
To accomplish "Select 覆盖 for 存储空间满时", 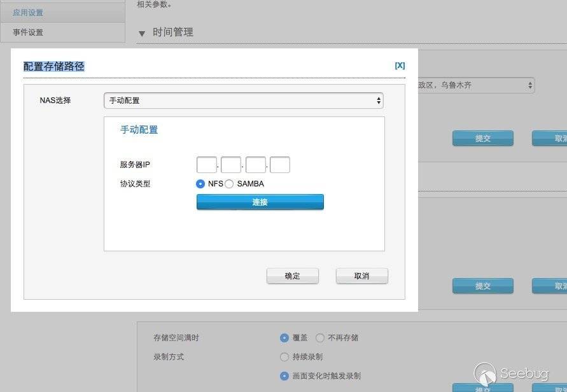I will tap(284, 338).
